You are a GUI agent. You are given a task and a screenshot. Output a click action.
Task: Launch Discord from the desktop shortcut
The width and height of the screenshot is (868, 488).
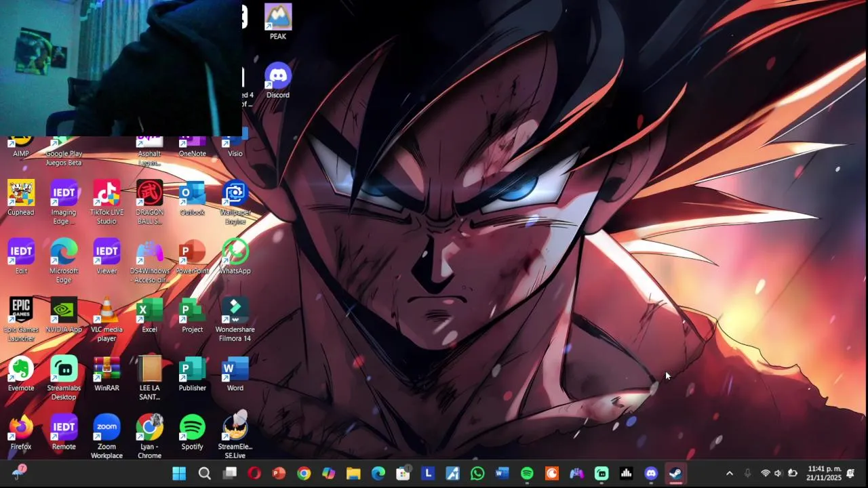pyautogui.click(x=278, y=80)
